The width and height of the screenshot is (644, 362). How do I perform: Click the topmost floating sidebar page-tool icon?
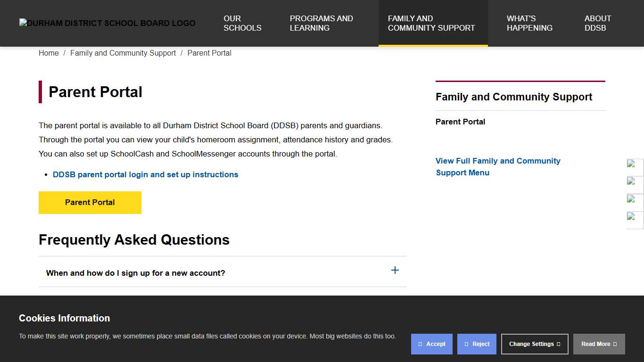coord(635,166)
